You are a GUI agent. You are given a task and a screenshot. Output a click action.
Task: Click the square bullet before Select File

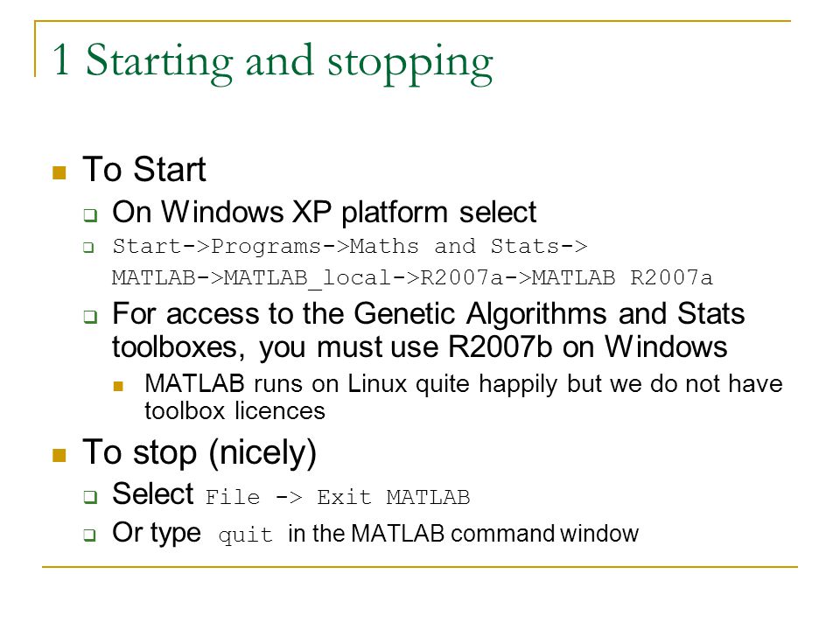coord(90,497)
